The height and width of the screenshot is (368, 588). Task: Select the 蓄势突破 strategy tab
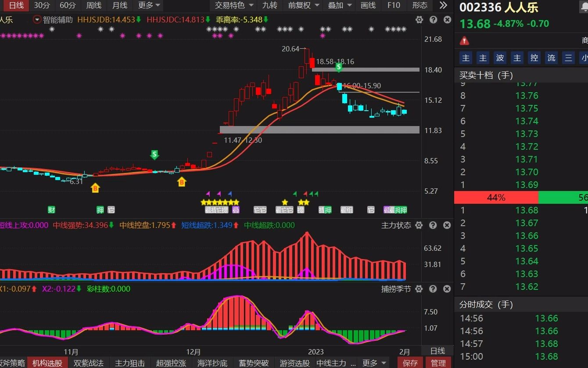coord(254,363)
